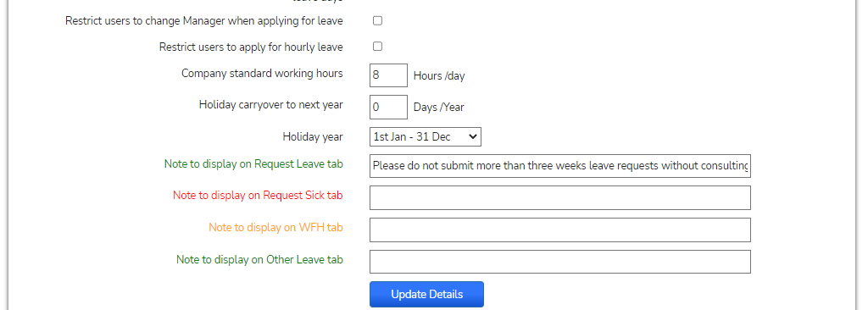Screen dimensions: 868x310
Task: Focus the empty Request Sick note field
Action: pyautogui.click(x=560, y=197)
